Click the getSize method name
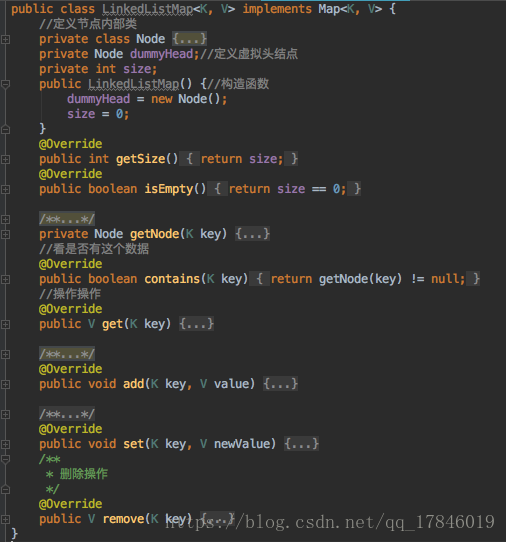 pyautogui.click(x=141, y=159)
